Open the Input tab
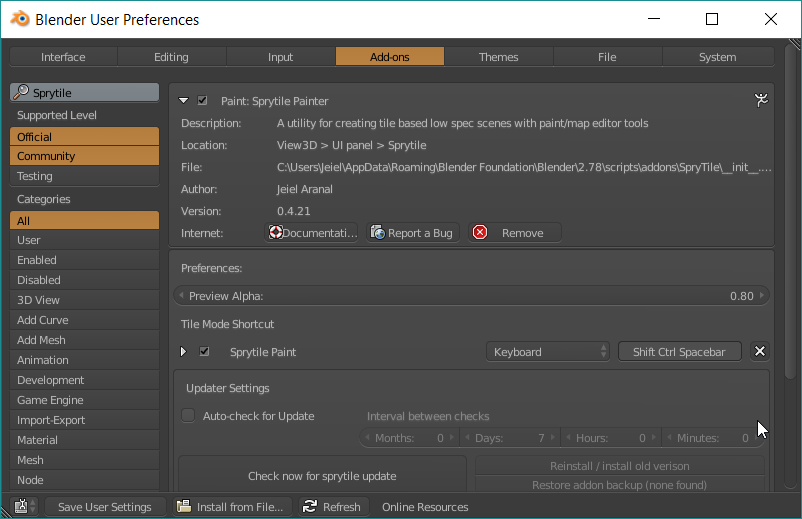The image size is (802, 519). [280, 57]
